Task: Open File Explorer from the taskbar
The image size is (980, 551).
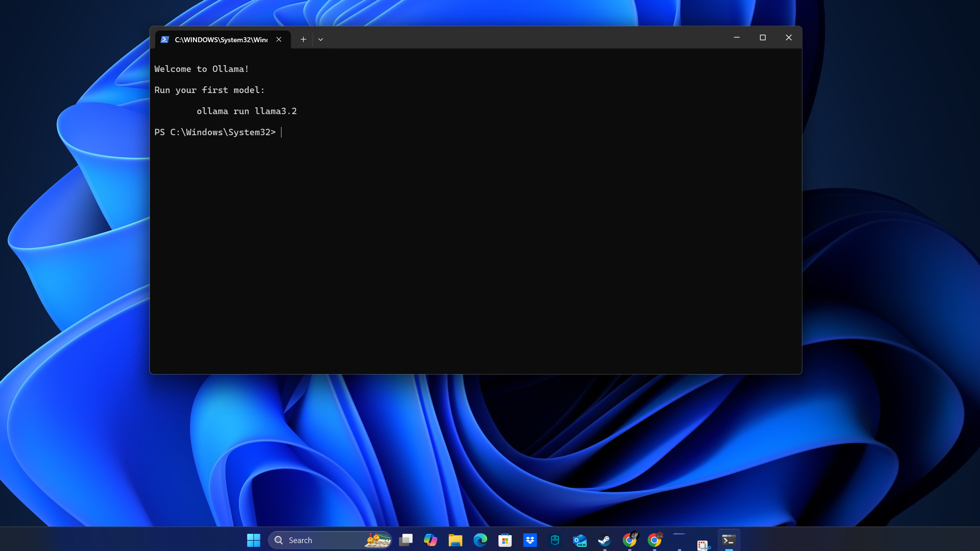Action: point(455,540)
